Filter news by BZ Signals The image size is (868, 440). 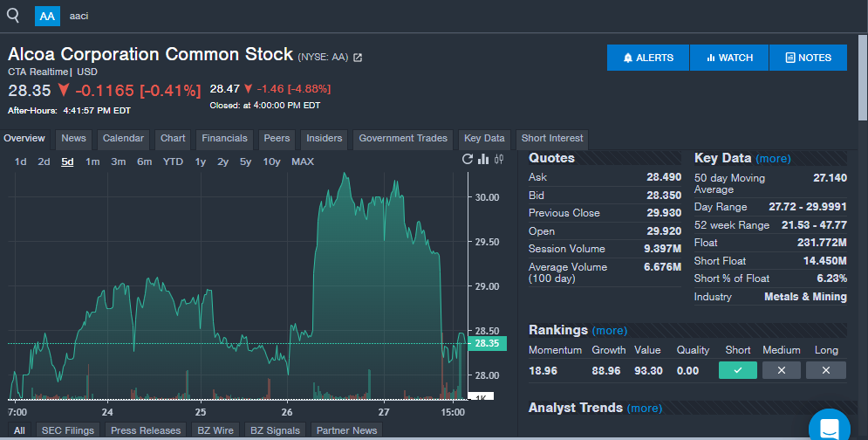point(275,430)
